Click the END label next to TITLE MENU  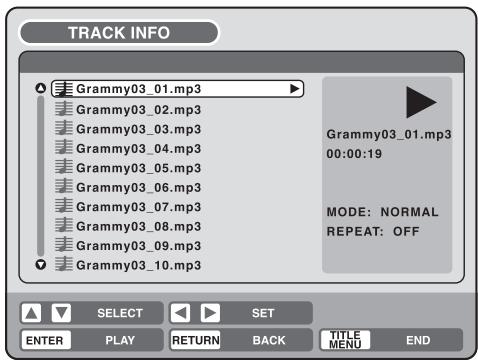click(x=418, y=340)
